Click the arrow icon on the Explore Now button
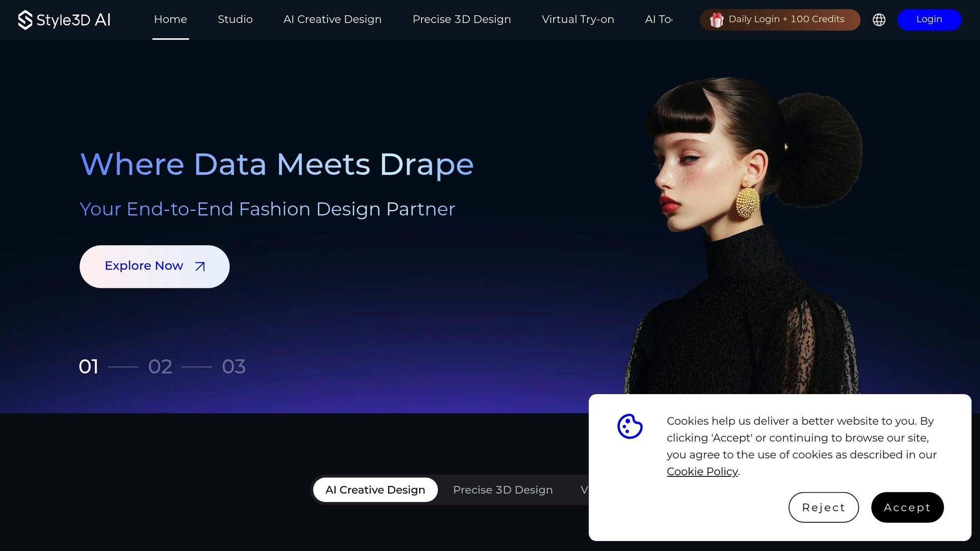 [200, 266]
